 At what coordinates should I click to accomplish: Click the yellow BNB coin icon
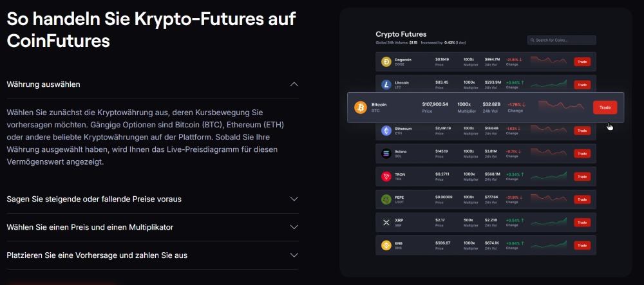[386, 245]
